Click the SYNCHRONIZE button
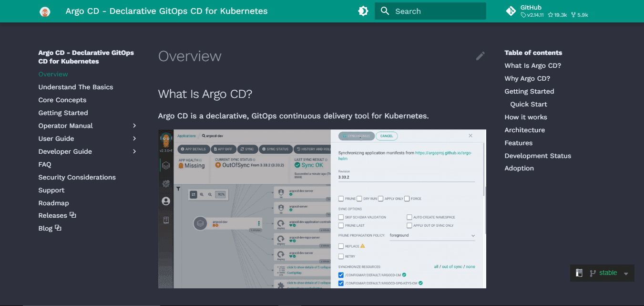 [x=357, y=136]
